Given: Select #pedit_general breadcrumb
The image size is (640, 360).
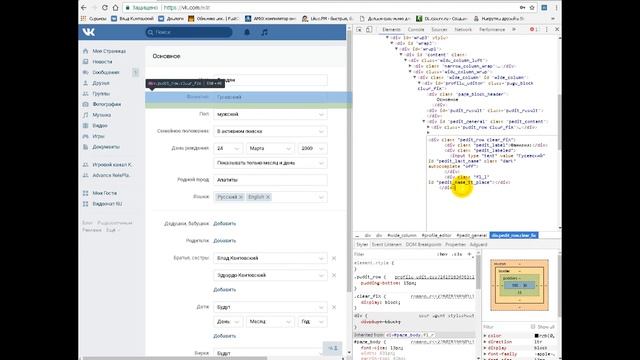Looking at the screenshot, I should coord(471,236).
